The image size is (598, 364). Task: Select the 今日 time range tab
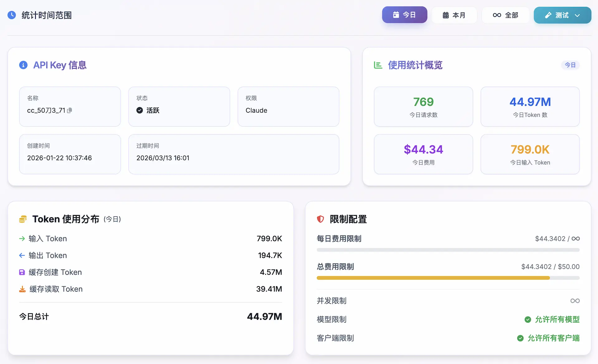(x=404, y=15)
